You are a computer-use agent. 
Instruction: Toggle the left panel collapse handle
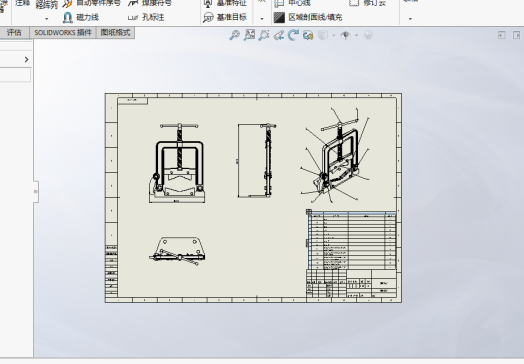pos(36,192)
